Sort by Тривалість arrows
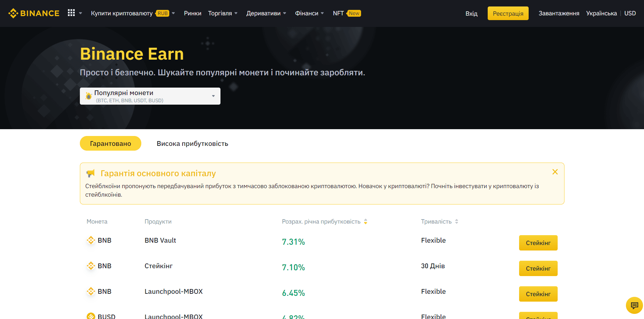 (457, 222)
